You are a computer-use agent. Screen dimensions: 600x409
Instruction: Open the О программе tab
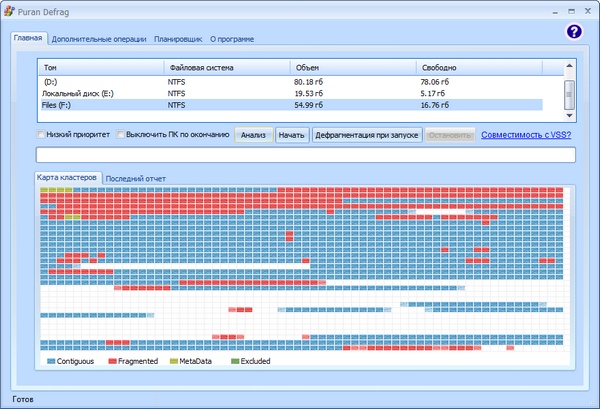click(x=231, y=39)
